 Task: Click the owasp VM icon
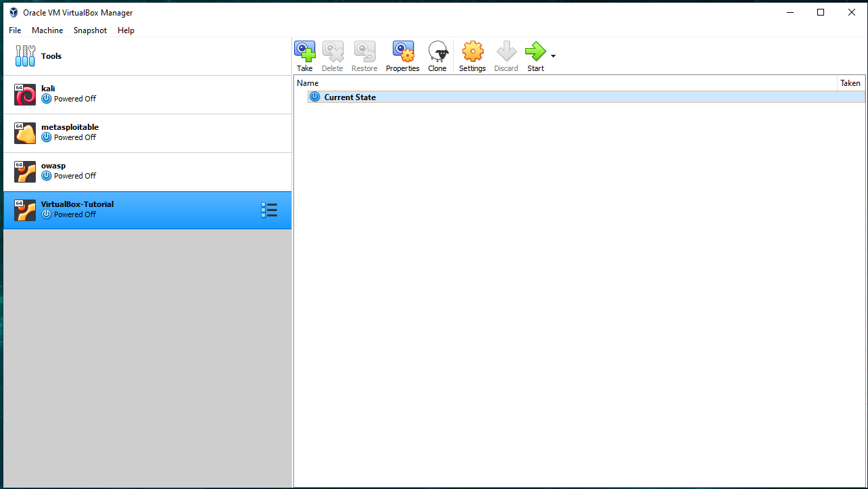point(25,172)
